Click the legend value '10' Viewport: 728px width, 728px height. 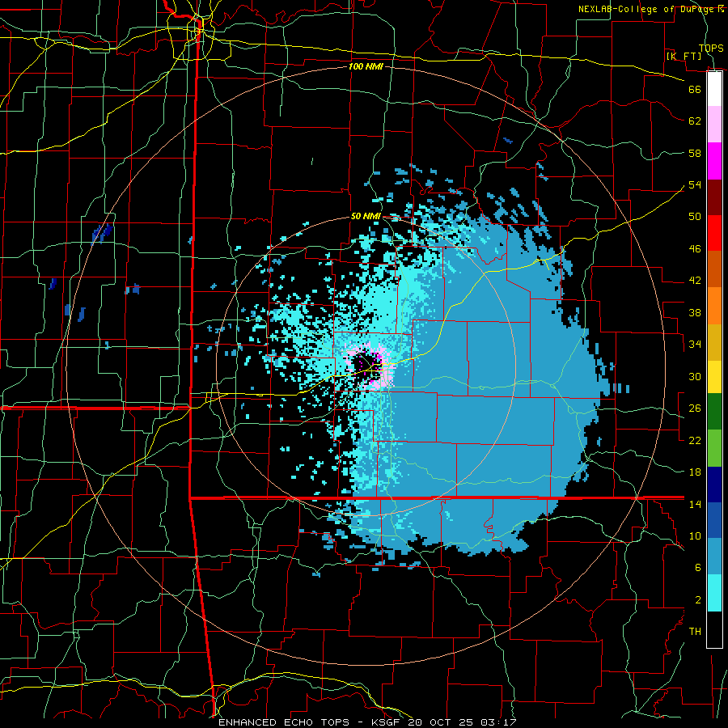(695, 535)
